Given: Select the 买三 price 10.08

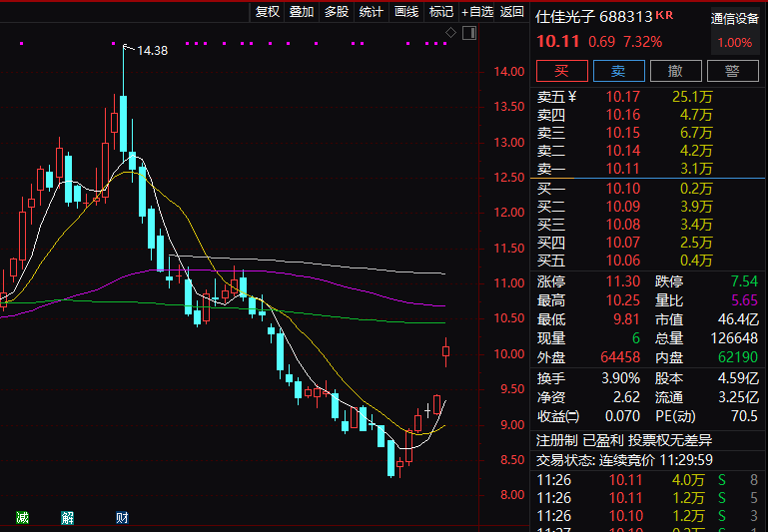Looking at the screenshot, I should [x=623, y=225].
